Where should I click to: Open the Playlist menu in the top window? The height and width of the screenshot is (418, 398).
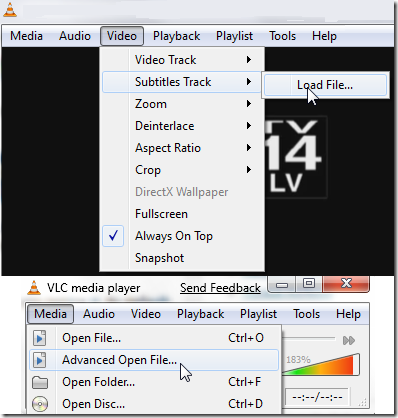point(234,36)
